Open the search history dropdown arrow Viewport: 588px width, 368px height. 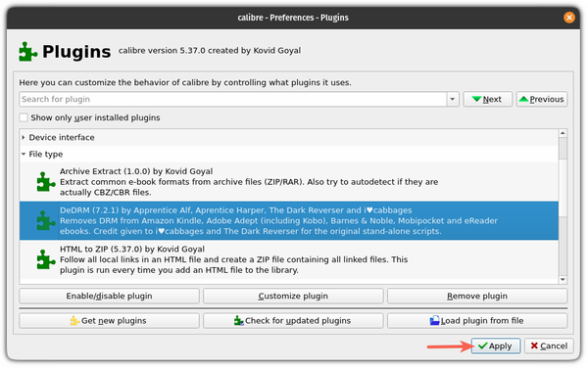pyautogui.click(x=452, y=99)
